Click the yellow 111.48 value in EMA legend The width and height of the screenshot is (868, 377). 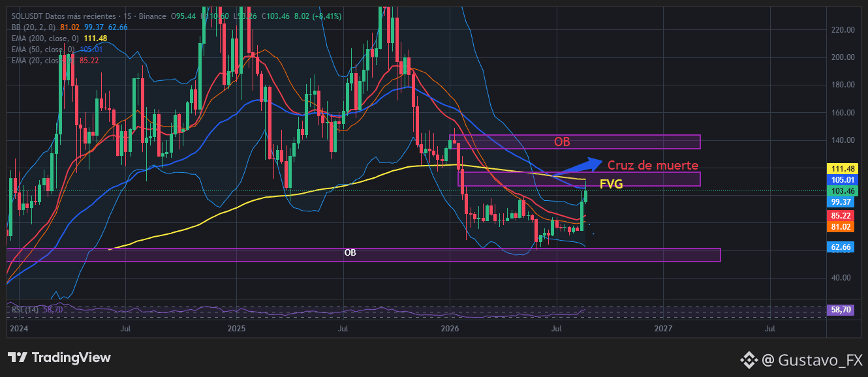[x=95, y=38]
